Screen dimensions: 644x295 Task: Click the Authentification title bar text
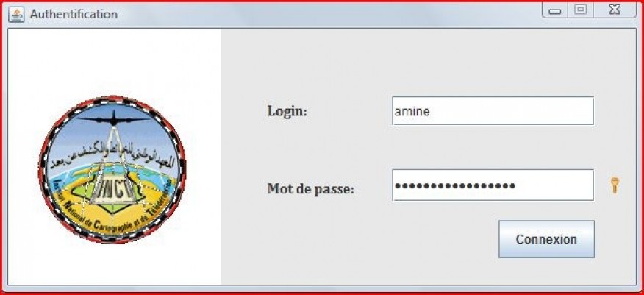pos(74,15)
